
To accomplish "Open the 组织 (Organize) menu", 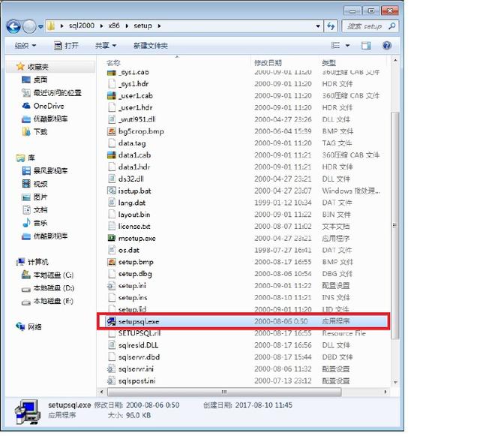I will [x=25, y=46].
